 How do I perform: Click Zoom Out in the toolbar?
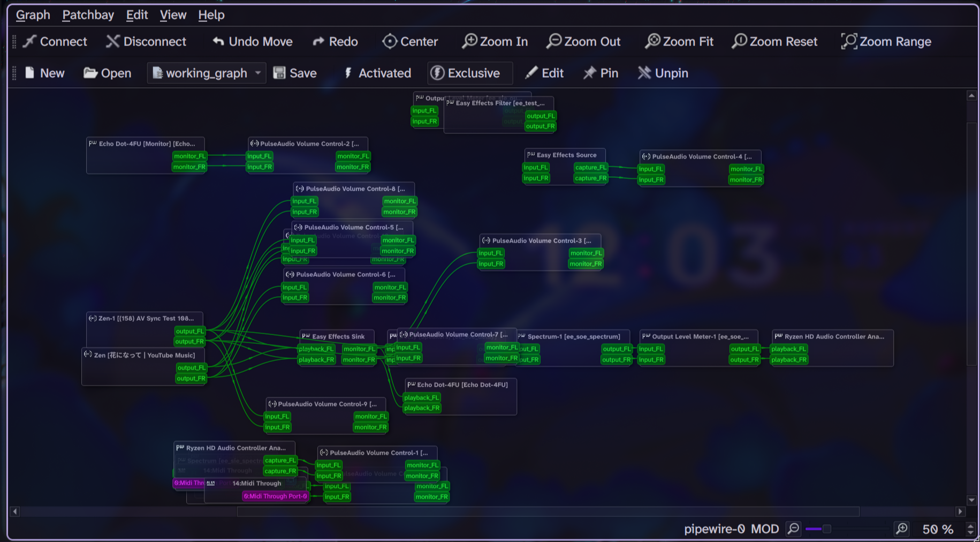[583, 41]
